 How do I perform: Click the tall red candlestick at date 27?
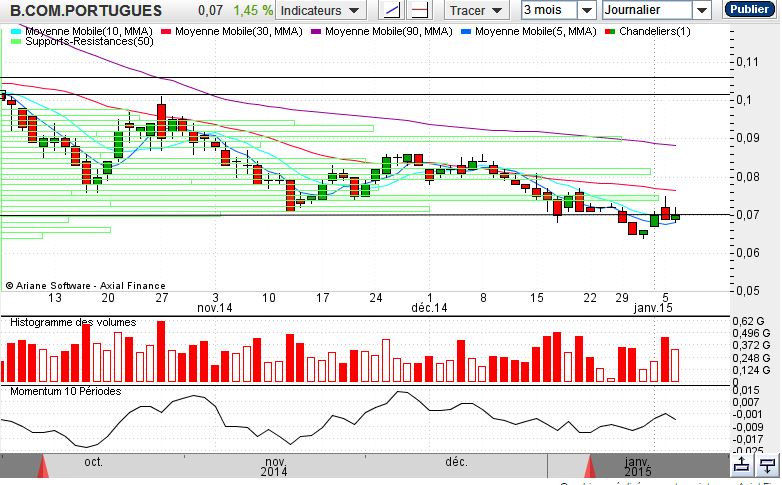click(x=161, y=121)
